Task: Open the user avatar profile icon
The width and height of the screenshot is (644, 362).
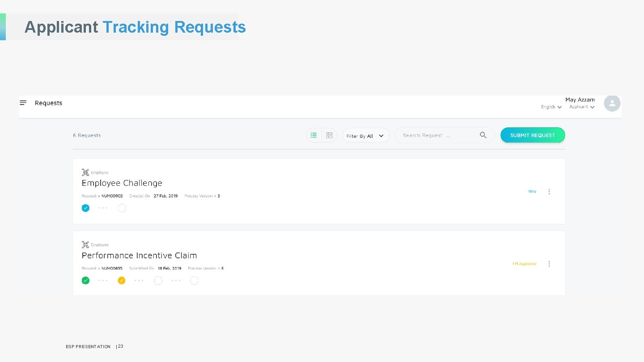Action: click(612, 103)
